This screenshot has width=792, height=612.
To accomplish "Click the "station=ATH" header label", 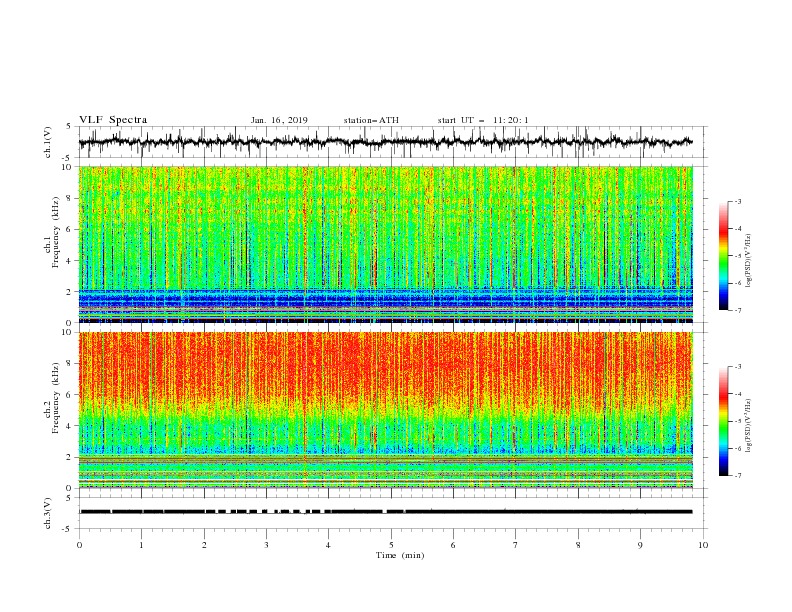I will pyautogui.click(x=371, y=120).
